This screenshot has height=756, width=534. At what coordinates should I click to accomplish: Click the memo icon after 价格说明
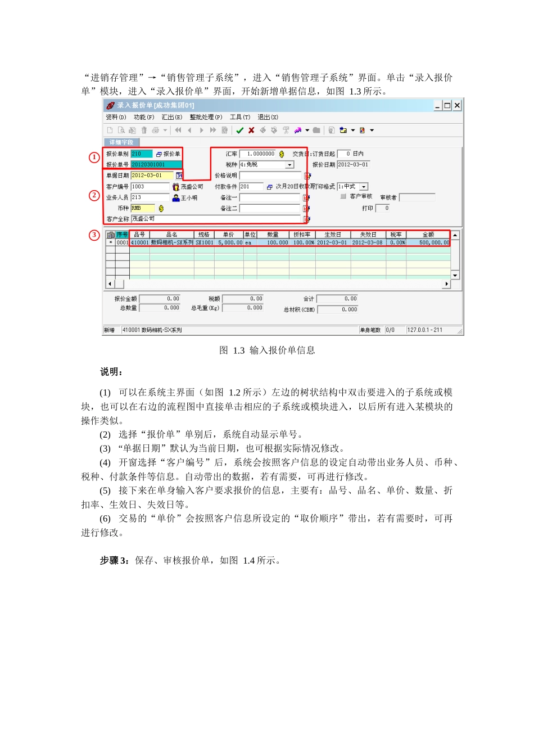coord(307,176)
